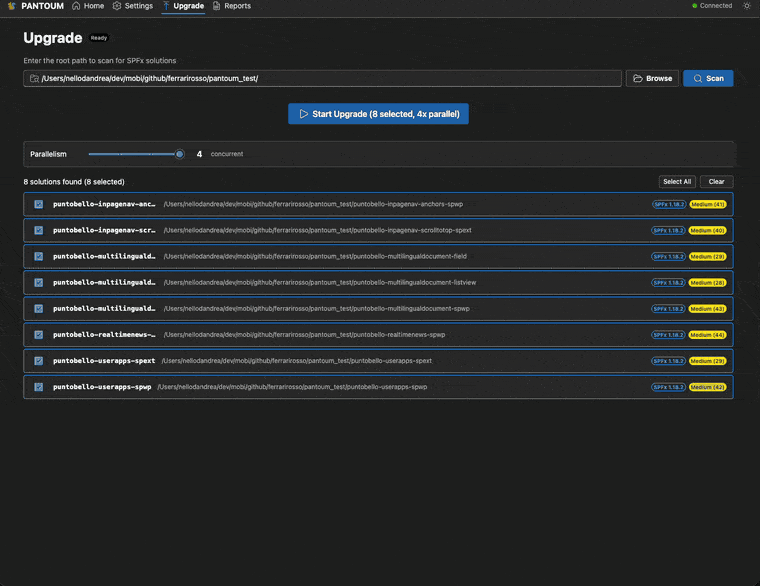This screenshot has width=760, height=586.
Task: Deselect the puntobello-userapps-spext checkbox
Action: tap(39, 361)
